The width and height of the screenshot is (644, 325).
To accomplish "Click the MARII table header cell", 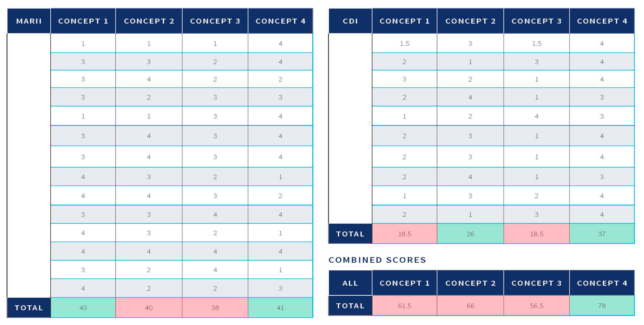I will tap(29, 21).
